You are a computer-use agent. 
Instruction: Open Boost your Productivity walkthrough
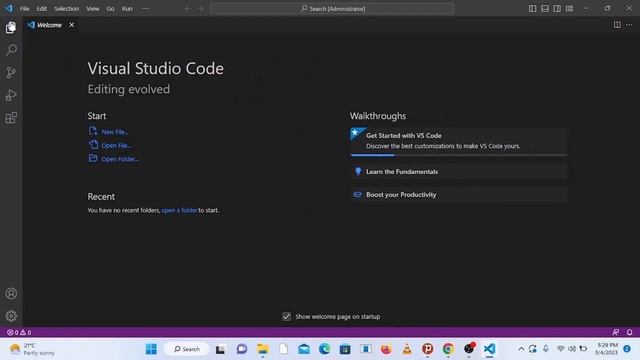[459, 195]
